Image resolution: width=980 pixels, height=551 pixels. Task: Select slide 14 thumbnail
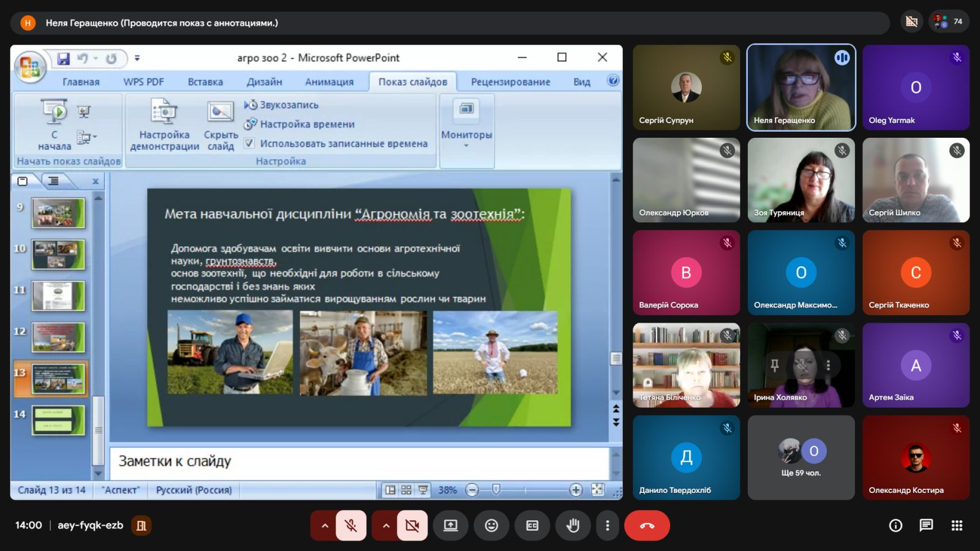click(58, 420)
